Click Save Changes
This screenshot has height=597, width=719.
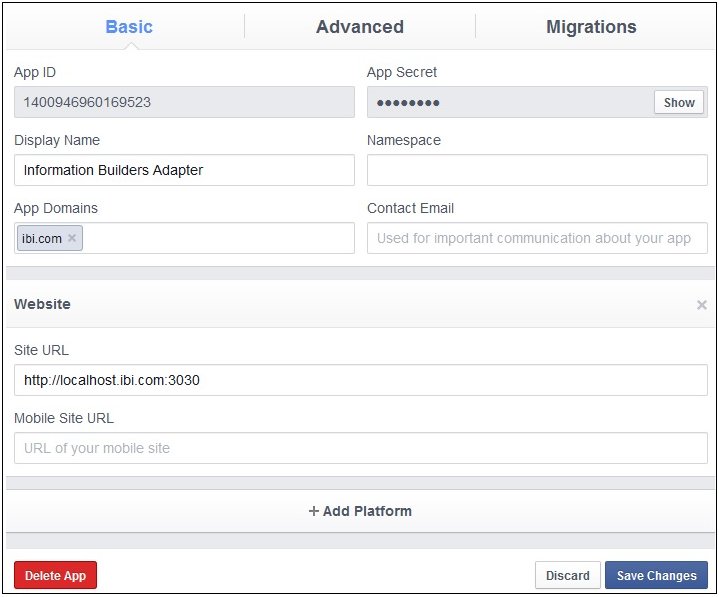(656, 575)
